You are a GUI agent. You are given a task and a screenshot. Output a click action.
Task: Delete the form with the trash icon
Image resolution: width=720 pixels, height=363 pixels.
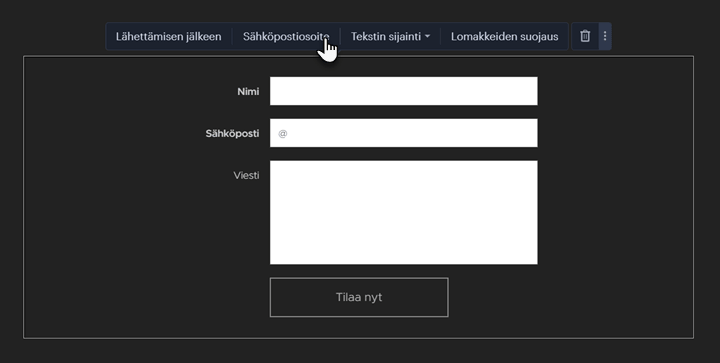pyautogui.click(x=585, y=36)
